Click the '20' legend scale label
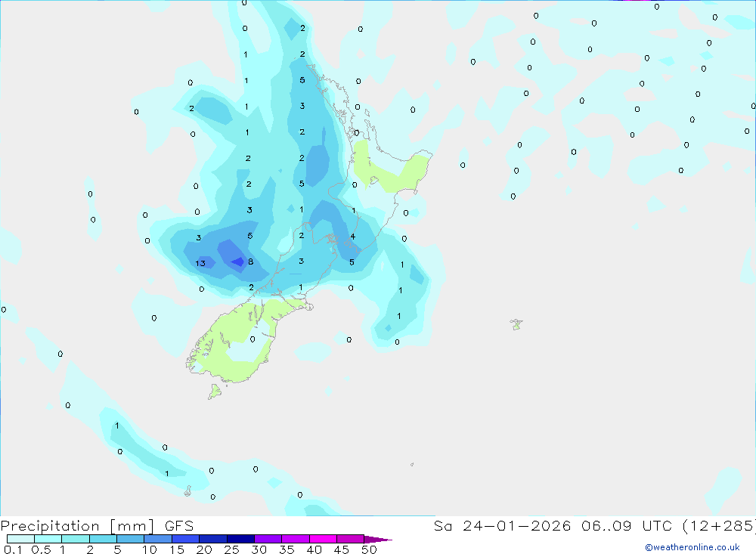The height and width of the screenshot is (554, 756). tap(204, 549)
